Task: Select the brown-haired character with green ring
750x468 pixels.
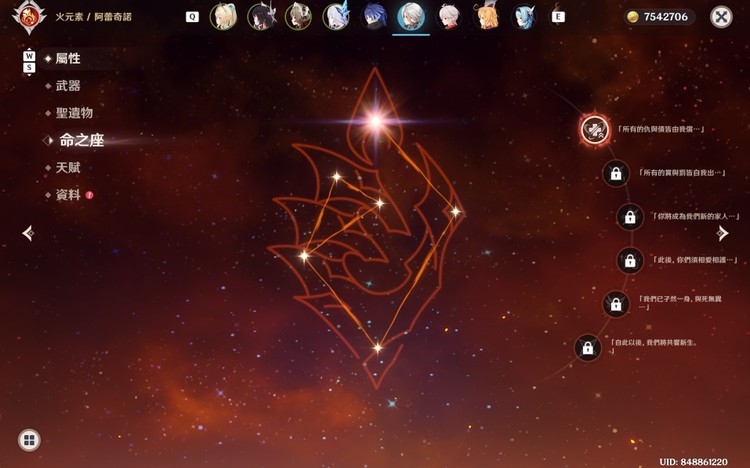Action: point(298,17)
